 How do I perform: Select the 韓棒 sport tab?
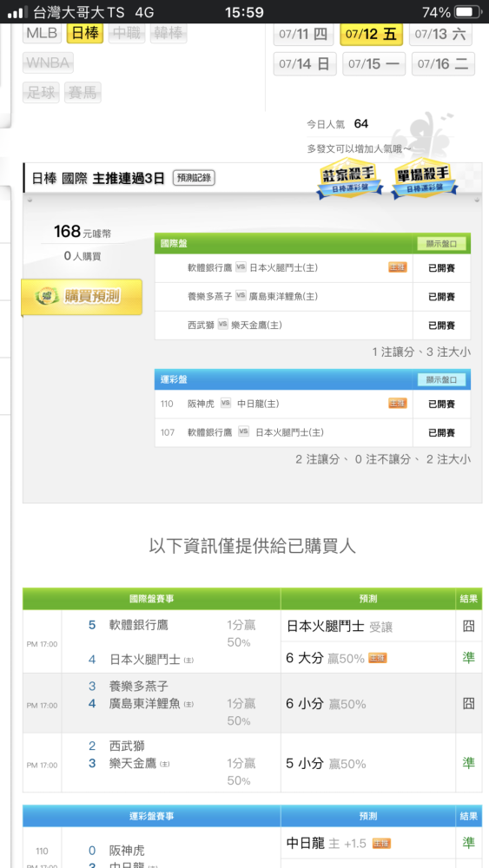pos(169,33)
